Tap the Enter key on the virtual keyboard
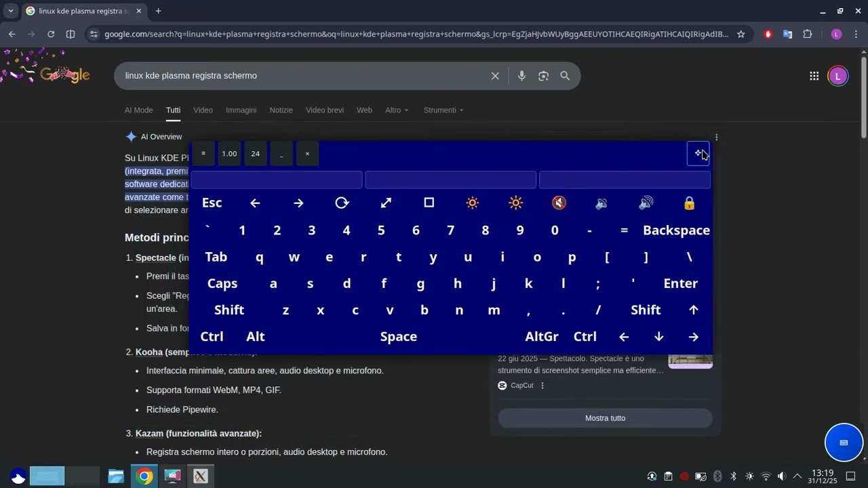Viewport: 868px width, 488px height. coord(680,283)
